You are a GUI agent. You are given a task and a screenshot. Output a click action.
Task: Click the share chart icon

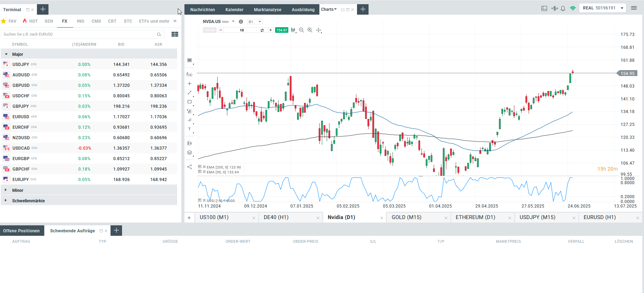click(189, 167)
